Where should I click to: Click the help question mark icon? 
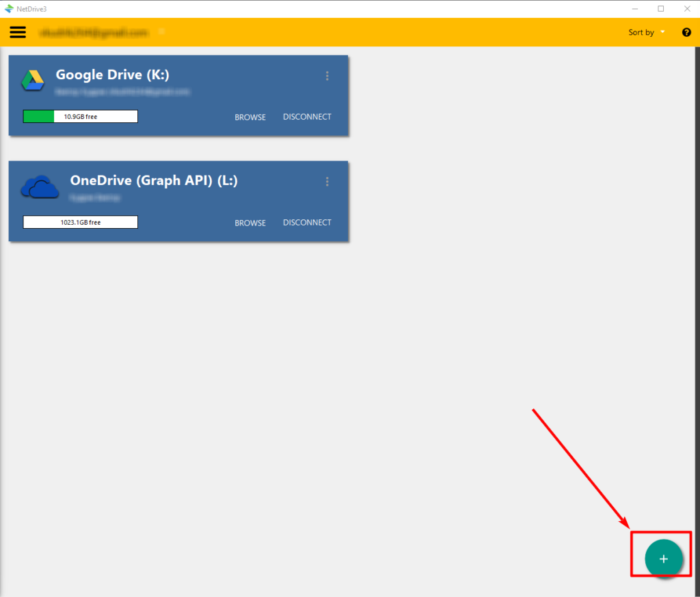pos(686,32)
